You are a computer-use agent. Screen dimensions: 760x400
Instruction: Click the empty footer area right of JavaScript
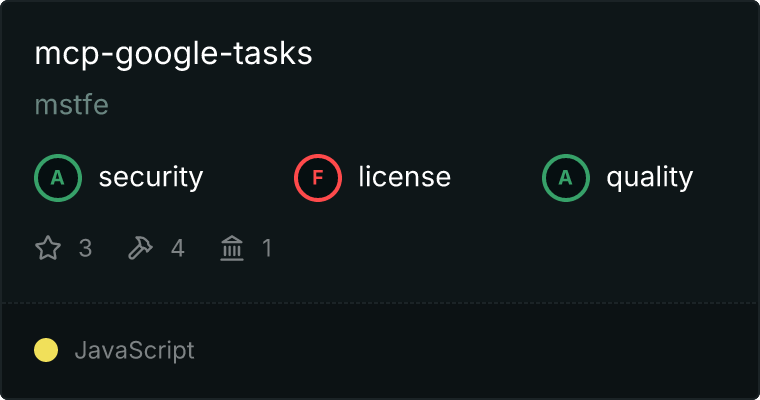(x=480, y=350)
